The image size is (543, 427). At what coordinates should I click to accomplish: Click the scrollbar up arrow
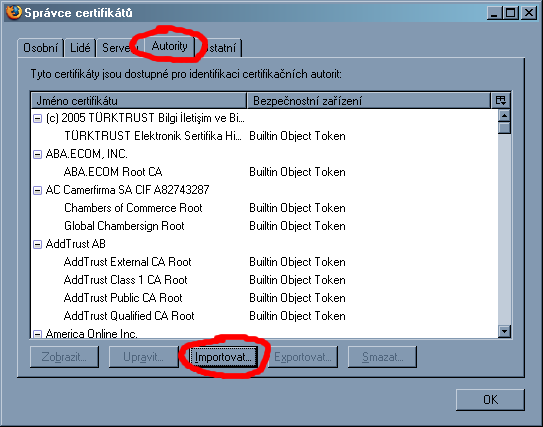[x=504, y=115]
